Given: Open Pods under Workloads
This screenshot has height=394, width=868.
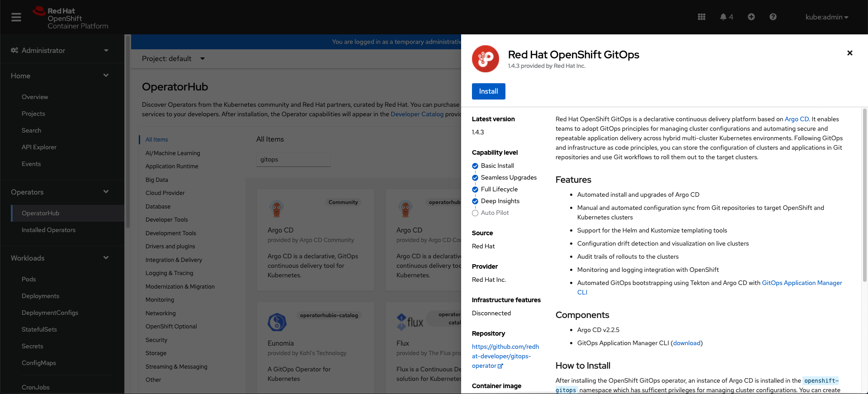Looking at the screenshot, I should (29, 279).
